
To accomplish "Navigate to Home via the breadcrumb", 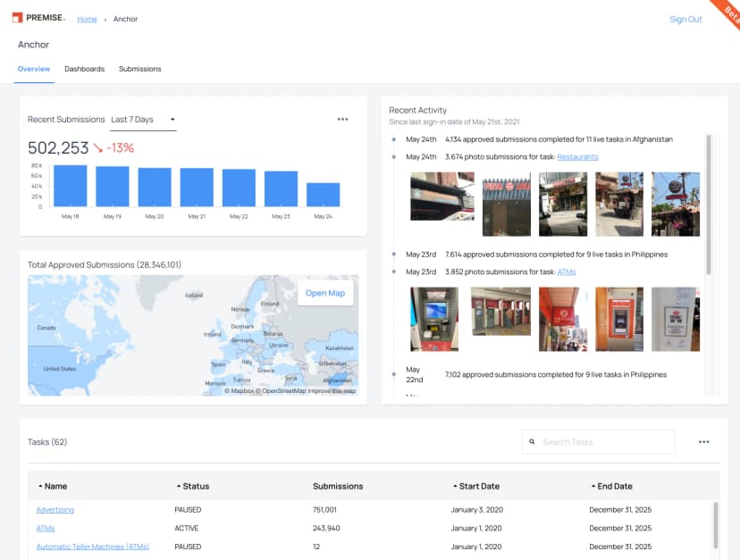I will [87, 19].
